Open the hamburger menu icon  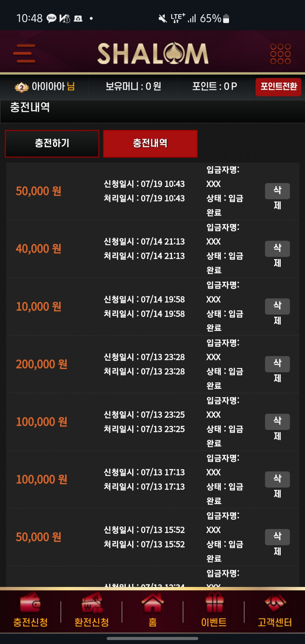(x=24, y=53)
